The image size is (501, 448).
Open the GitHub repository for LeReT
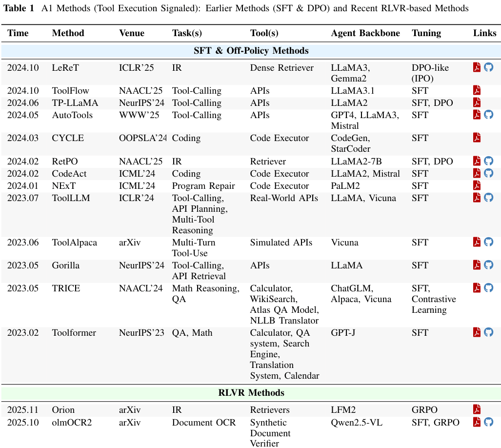click(x=488, y=67)
